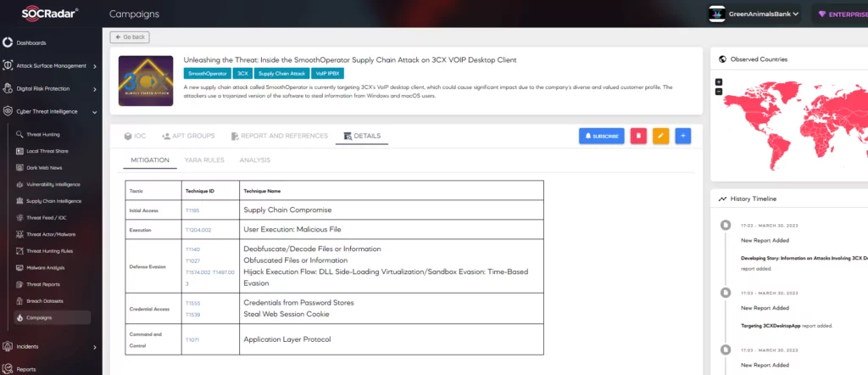Open technique T1071 link
This screenshot has height=375, width=868.
(x=192, y=339)
